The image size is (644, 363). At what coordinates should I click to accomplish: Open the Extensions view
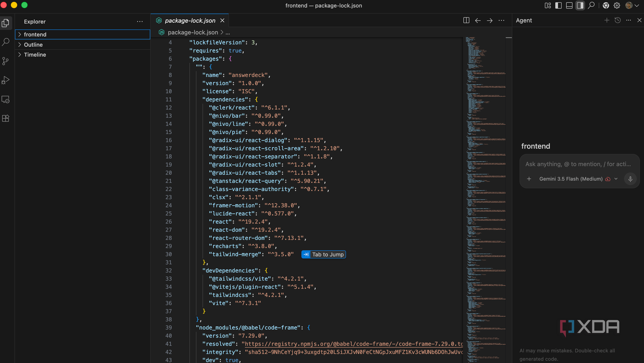pos(5,118)
